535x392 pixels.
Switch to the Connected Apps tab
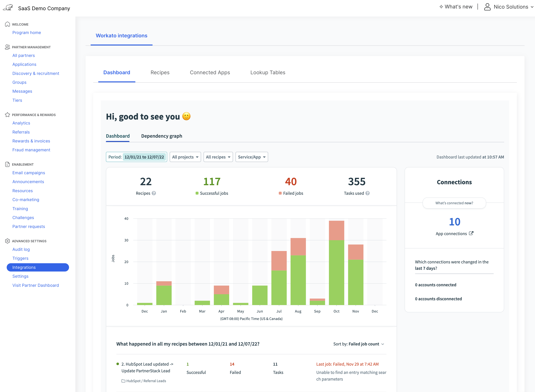pos(210,72)
